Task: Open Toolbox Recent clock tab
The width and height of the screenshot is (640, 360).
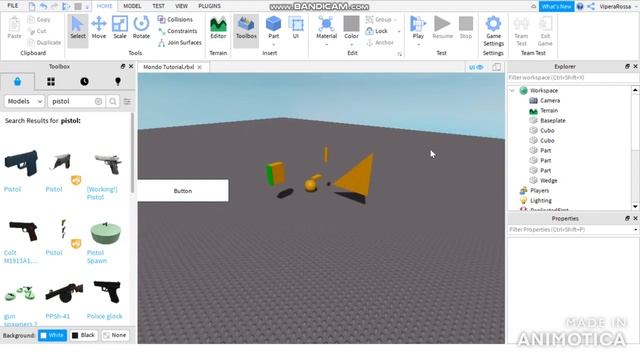Action: [x=84, y=82]
